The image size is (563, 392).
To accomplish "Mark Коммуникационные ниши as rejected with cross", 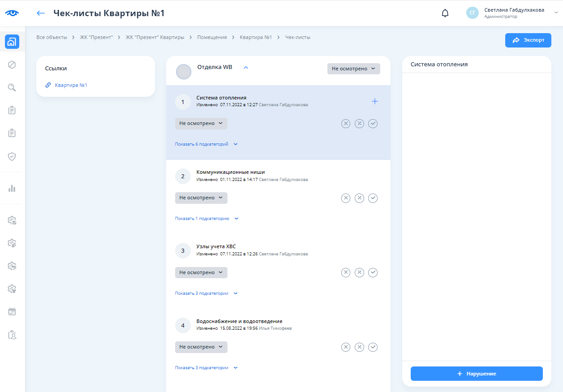I will tap(345, 198).
